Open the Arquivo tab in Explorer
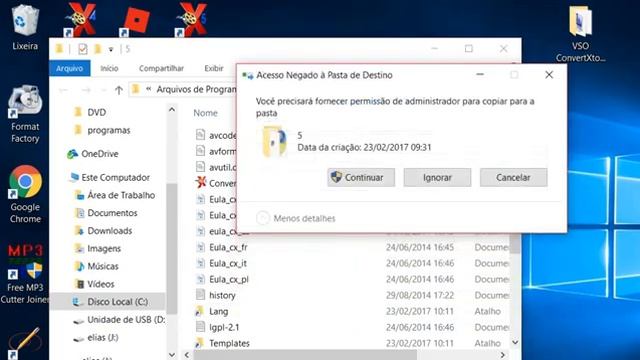This screenshot has height=360, width=640. (x=69, y=68)
